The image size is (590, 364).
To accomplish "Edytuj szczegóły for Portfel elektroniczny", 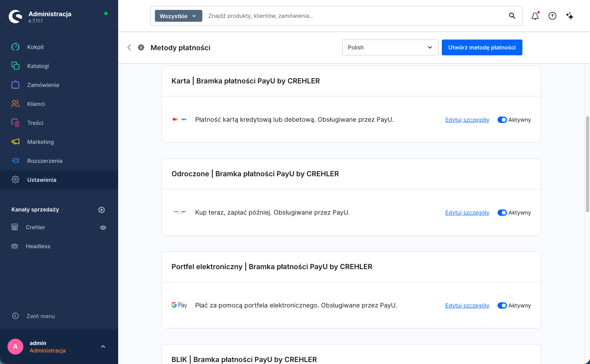I will (467, 306).
